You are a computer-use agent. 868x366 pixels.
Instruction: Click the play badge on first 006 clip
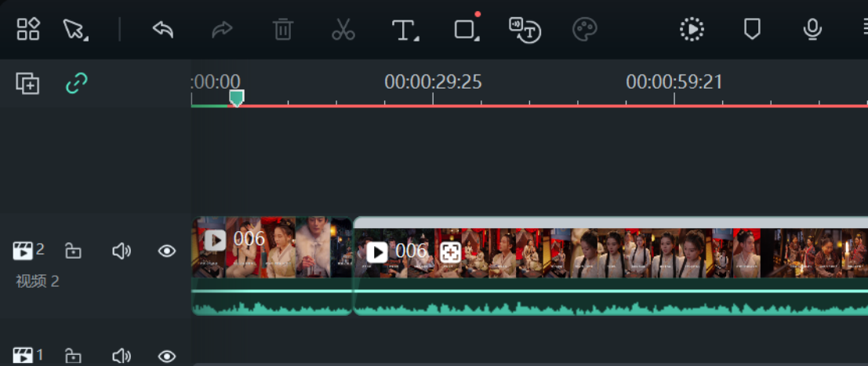coord(215,241)
